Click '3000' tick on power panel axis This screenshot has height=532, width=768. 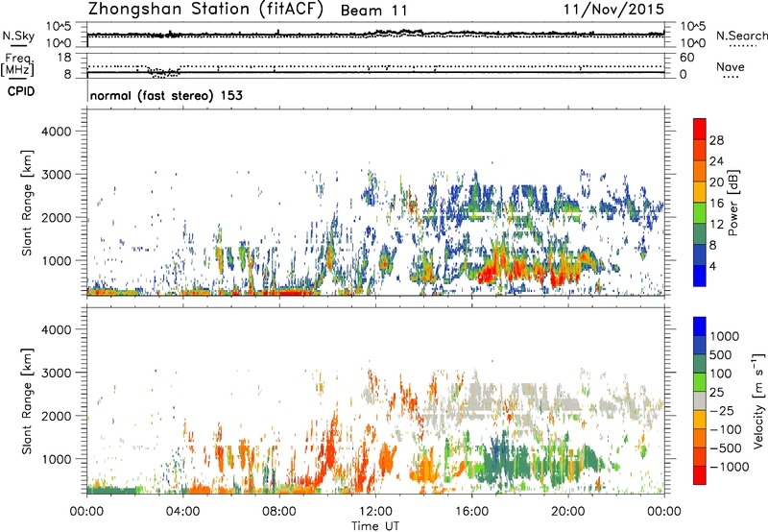56,175
